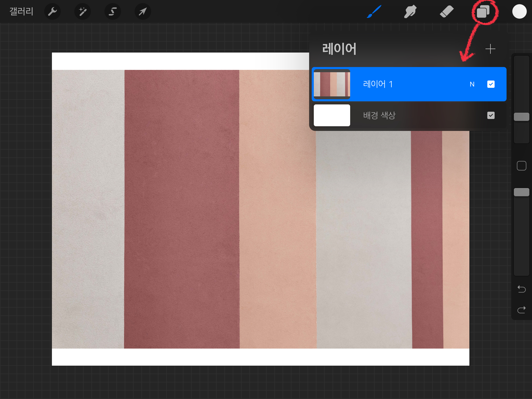Add a new layer with plus button
Image resolution: width=532 pixels, height=399 pixels.
pos(490,49)
